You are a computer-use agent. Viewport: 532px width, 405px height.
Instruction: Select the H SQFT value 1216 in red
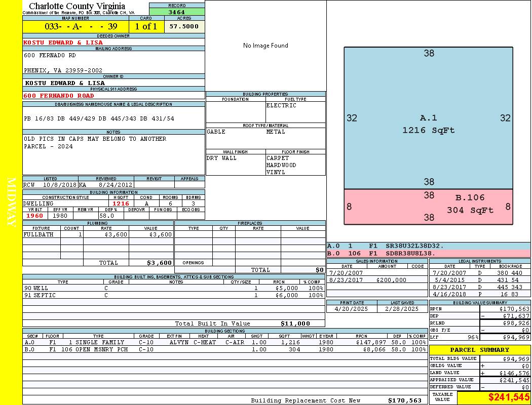point(121,204)
